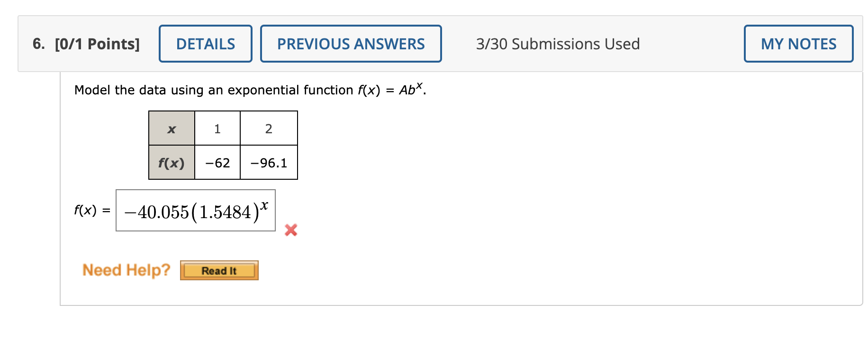The width and height of the screenshot is (868, 350).
Task: Click the table cell containing 1
Action: 217,128
